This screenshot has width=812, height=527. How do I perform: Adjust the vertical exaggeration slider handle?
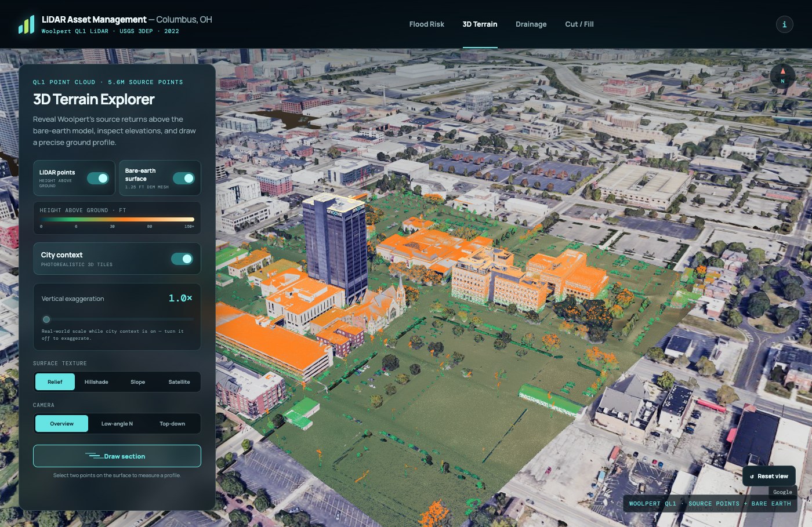tap(46, 319)
